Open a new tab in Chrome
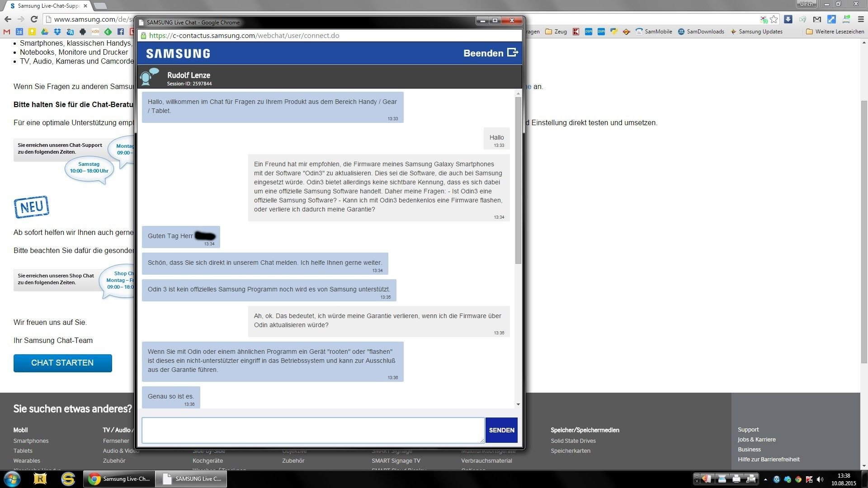Image resolution: width=868 pixels, height=488 pixels. click(100, 6)
